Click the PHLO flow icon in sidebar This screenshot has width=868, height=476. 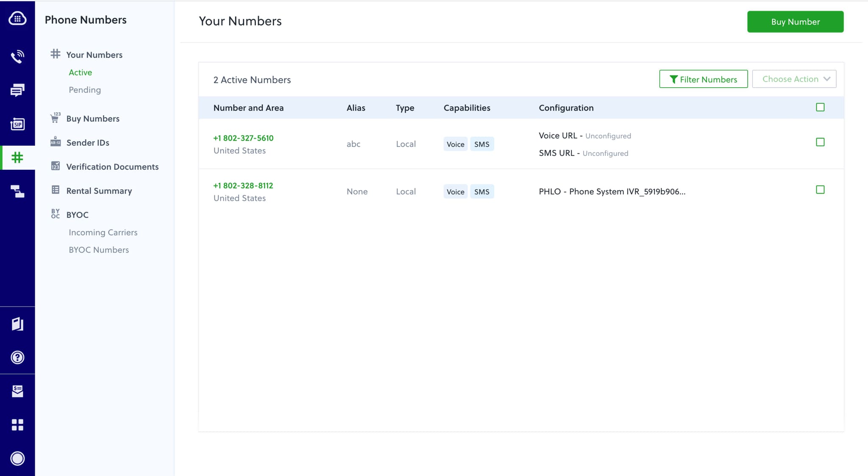(17, 191)
